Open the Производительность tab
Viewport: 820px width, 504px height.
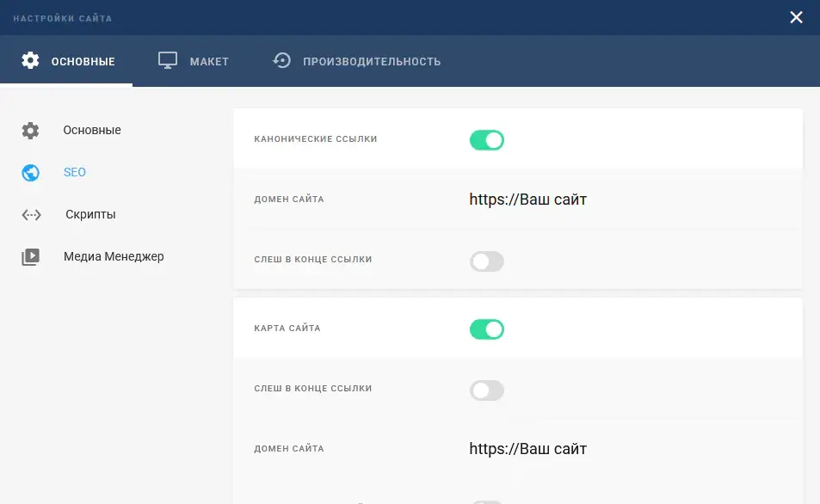point(371,61)
